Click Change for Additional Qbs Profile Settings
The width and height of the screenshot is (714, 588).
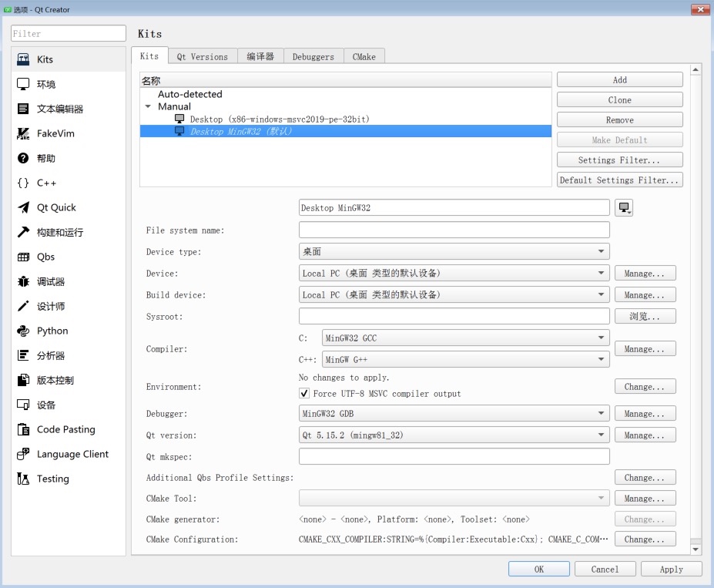(645, 477)
